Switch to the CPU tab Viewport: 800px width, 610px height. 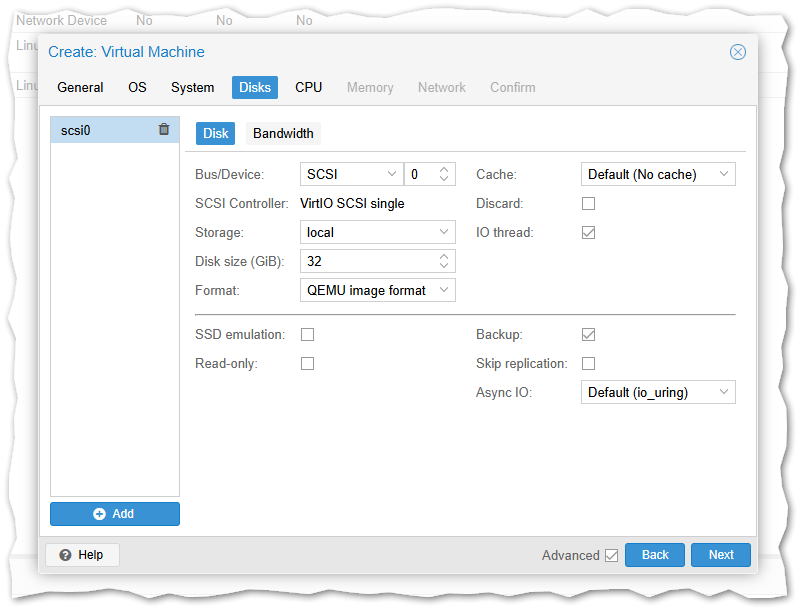(x=308, y=87)
